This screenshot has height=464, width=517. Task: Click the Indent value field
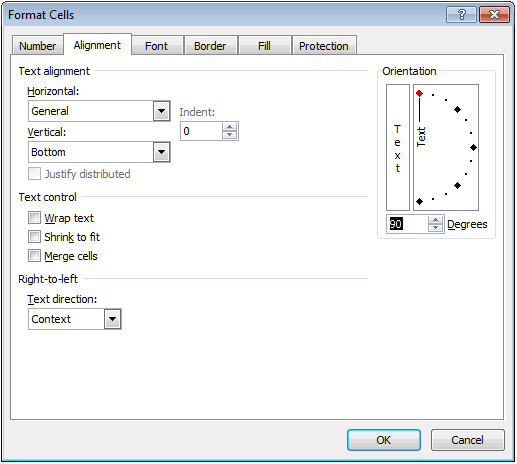(x=201, y=131)
